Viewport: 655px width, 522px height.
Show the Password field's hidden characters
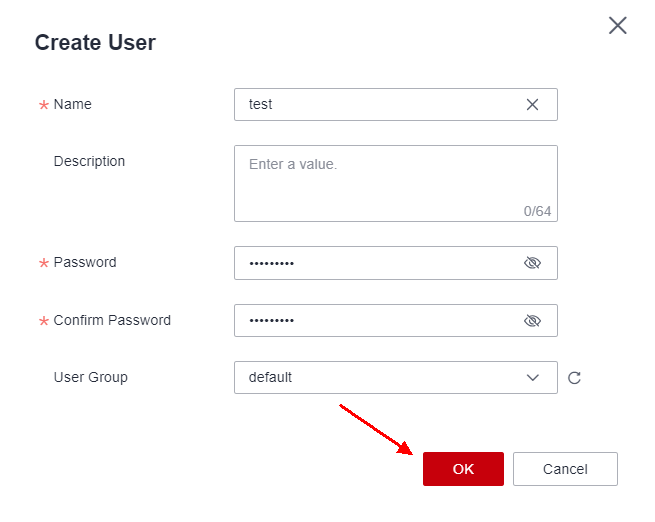(532, 263)
